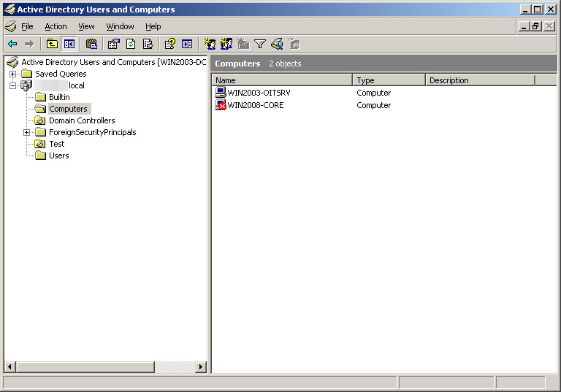Click the Test OU icon
Image resolution: width=561 pixels, height=392 pixels.
(x=40, y=144)
